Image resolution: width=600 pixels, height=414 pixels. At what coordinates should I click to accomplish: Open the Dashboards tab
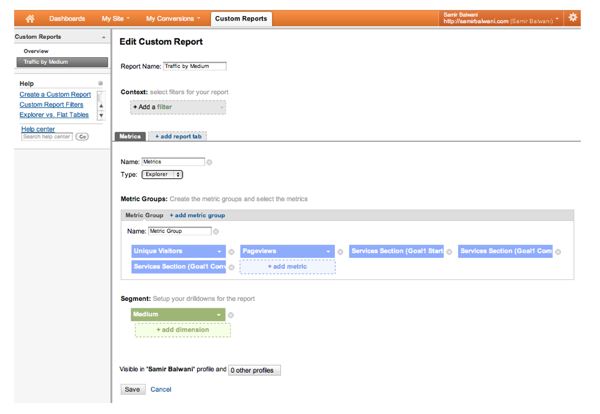pyautogui.click(x=67, y=18)
